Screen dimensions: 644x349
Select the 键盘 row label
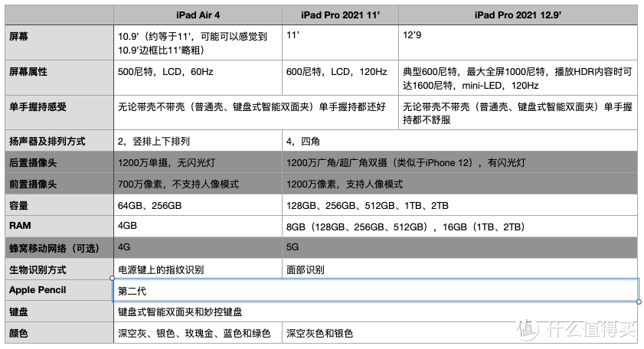tap(59, 311)
